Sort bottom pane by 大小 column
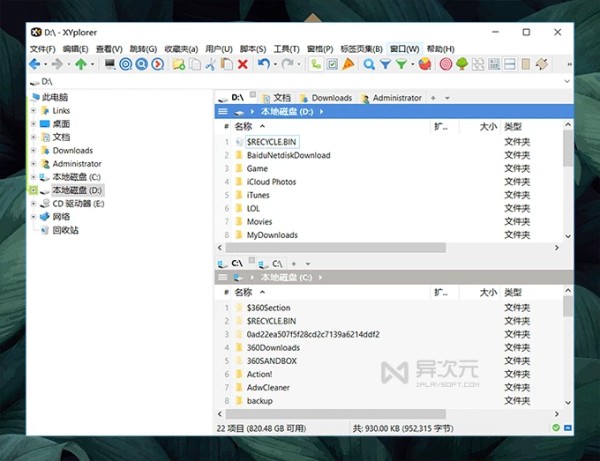Screen dimensions: 600x461 tap(488, 293)
